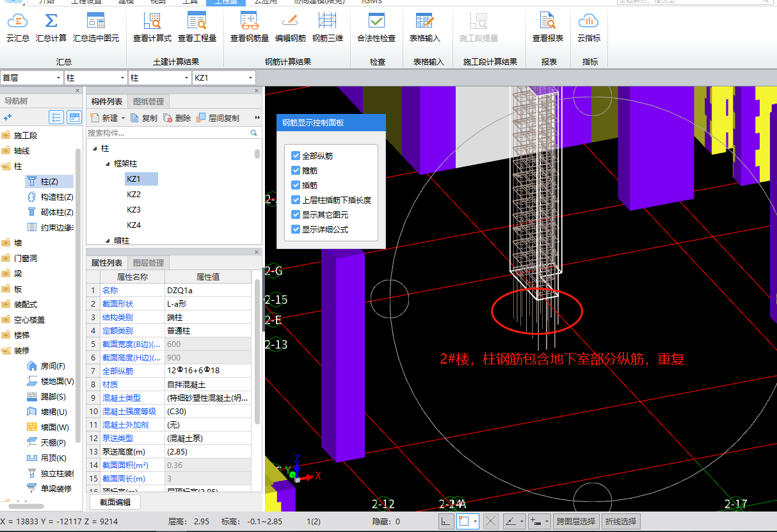The width and height of the screenshot is (777, 532).
Task: Click the navigation tree add-sparkle icon
Action: [8, 118]
